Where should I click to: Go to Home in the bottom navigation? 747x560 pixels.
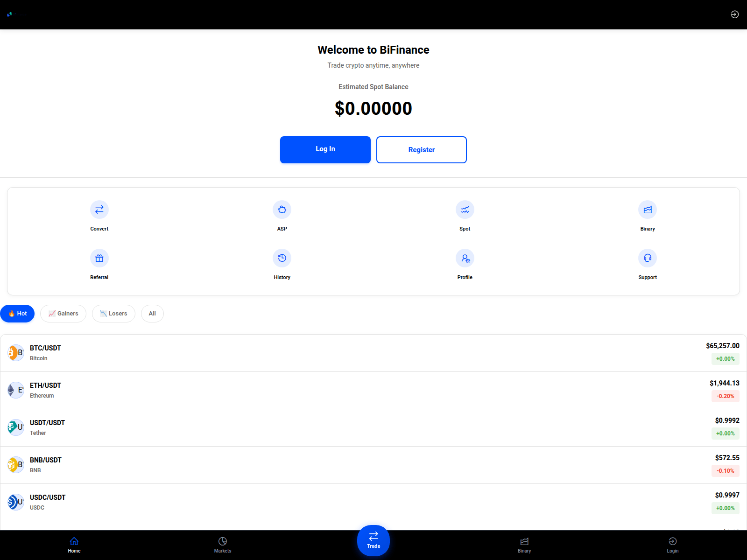(x=74, y=545)
